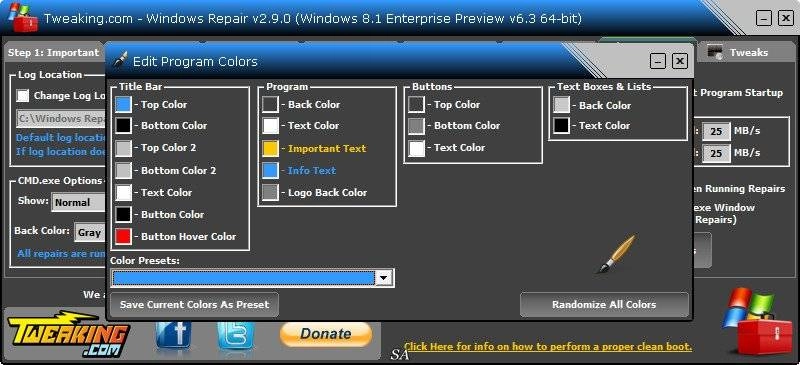Open the proper clean boot info link
This screenshot has width=800, height=365.
548,347
